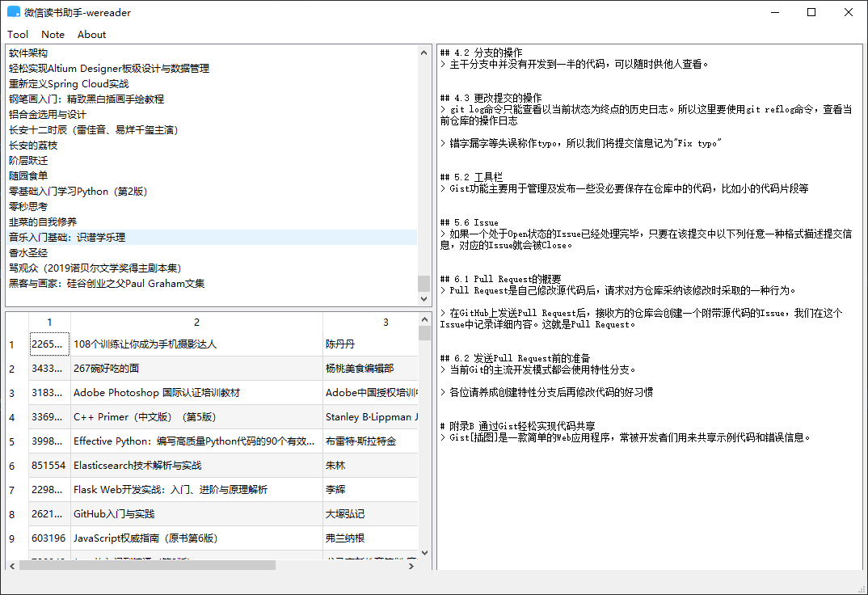Image resolution: width=868 pixels, height=595 pixels.
Task: Click table horizontal scroll left arrow
Action: pos(12,566)
